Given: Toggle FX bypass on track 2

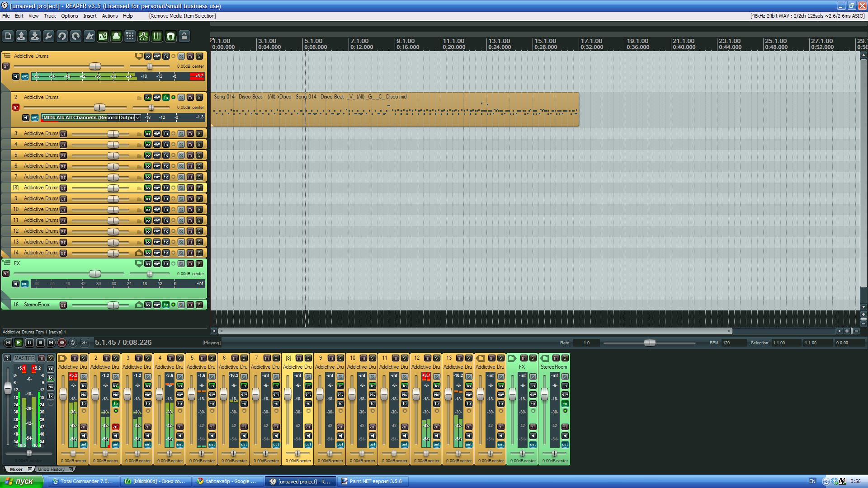Looking at the screenshot, I should point(173,97).
